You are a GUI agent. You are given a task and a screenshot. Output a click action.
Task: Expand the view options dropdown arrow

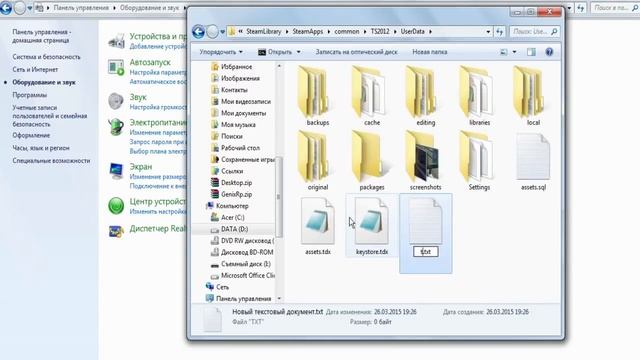coord(514,52)
